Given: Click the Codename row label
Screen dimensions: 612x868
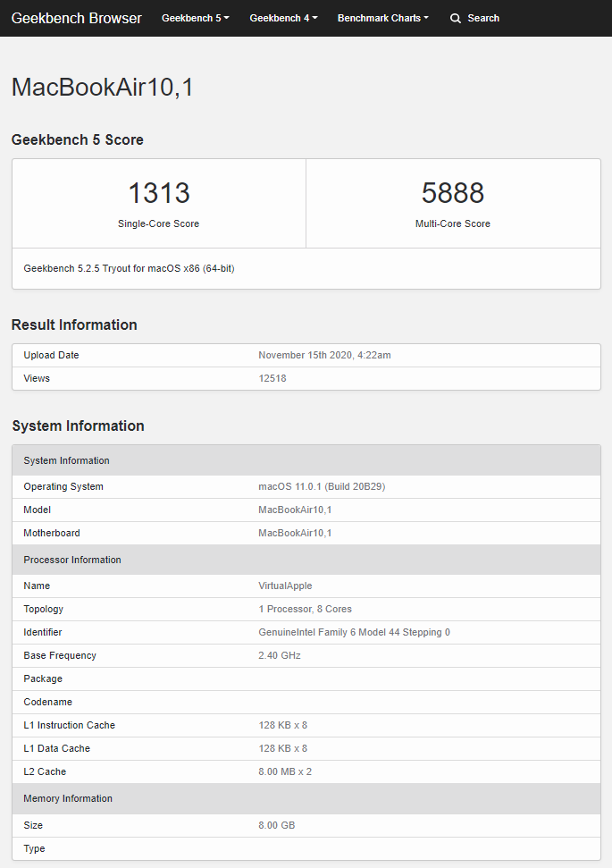Looking at the screenshot, I should [47, 702].
